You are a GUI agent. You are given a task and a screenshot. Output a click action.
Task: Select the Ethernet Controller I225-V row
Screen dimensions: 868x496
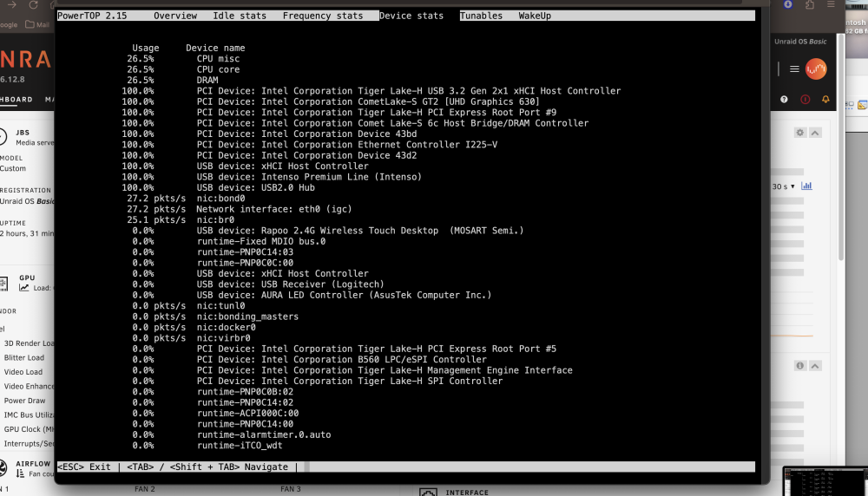click(310, 145)
